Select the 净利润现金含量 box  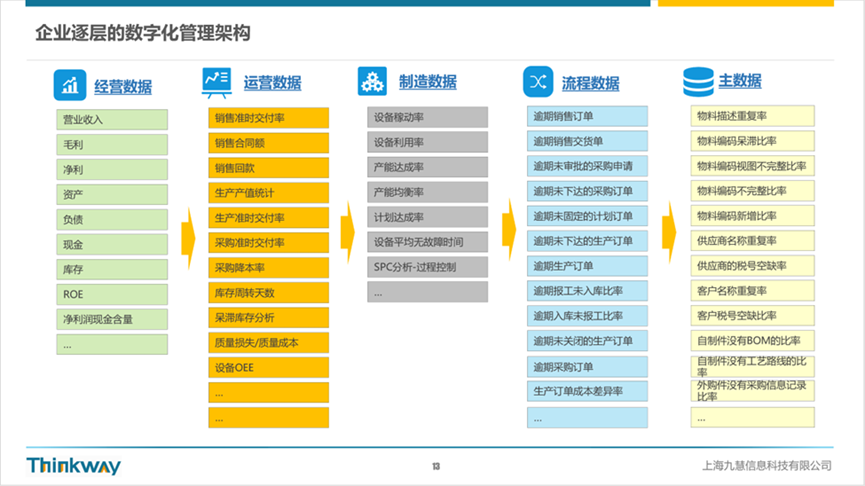pyautogui.click(x=112, y=319)
